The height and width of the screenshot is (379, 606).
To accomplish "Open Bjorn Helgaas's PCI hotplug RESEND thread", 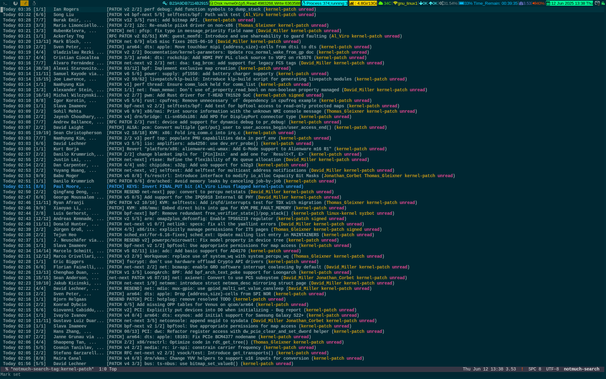I will (145, 299).
